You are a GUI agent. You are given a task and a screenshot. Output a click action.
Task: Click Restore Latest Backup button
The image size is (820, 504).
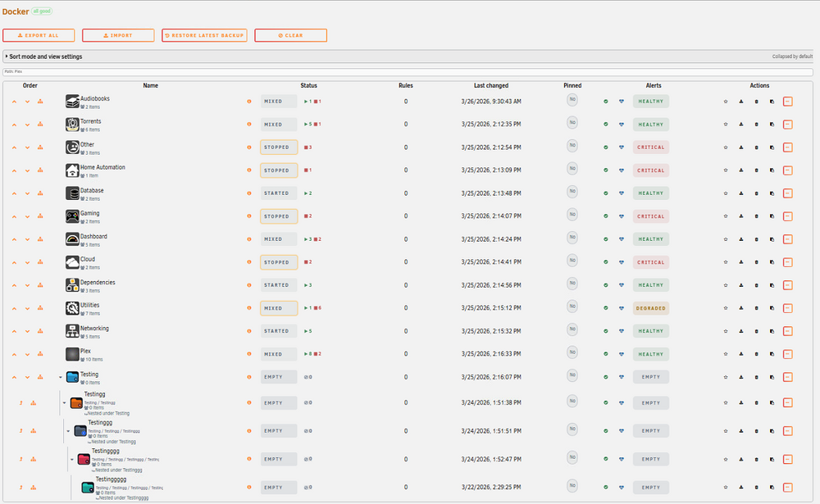pyautogui.click(x=204, y=35)
